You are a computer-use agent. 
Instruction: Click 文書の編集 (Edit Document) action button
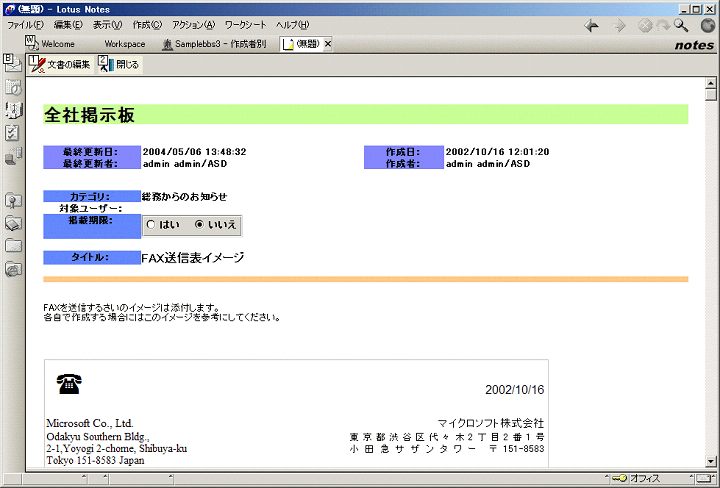(60, 64)
